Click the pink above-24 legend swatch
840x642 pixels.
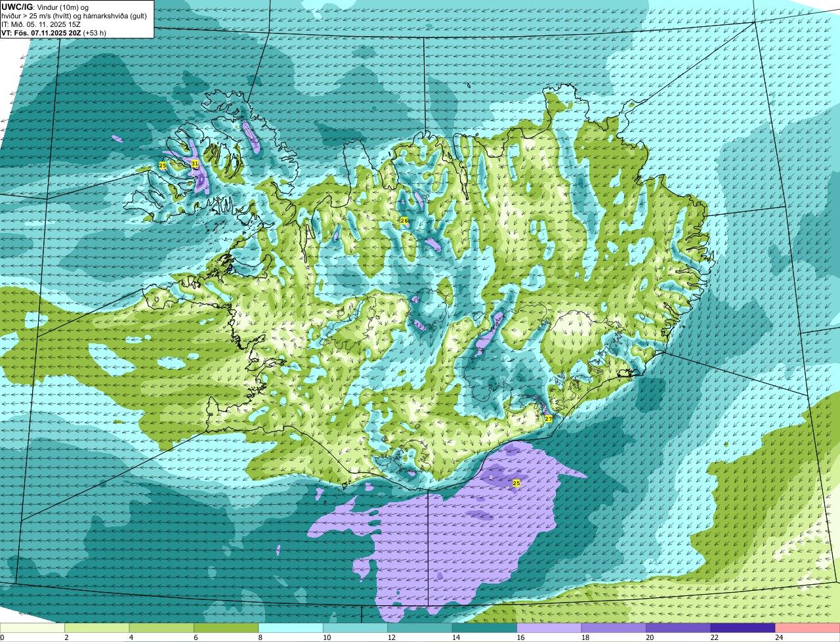point(807,628)
